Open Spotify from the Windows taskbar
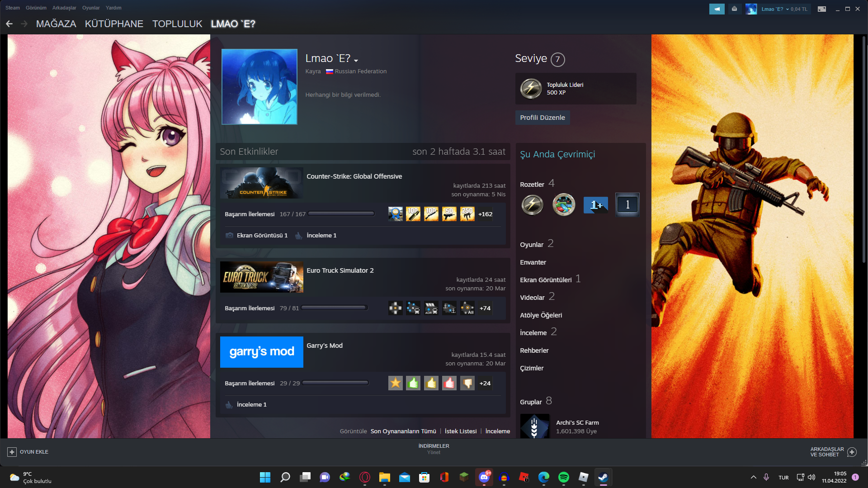This screenshot has width=868, height=488. pos(564,477)
